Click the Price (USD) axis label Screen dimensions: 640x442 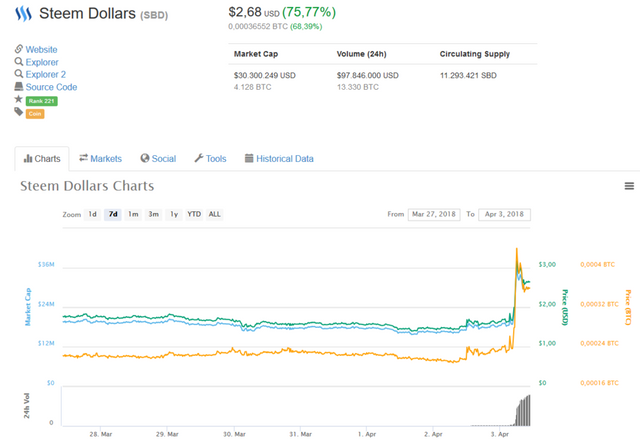pyautogui.click(x=565, y=307)
